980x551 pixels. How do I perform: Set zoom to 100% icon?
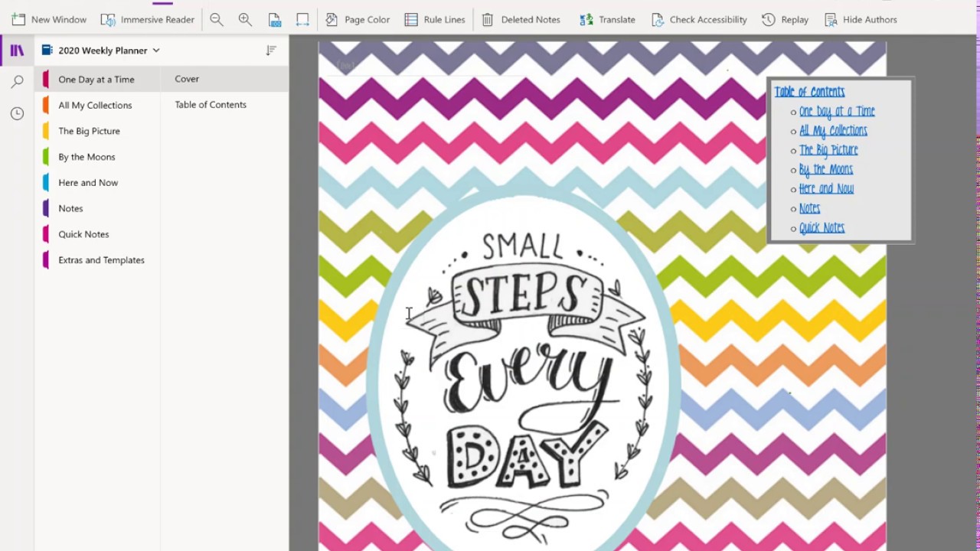(x=274, y=19)
